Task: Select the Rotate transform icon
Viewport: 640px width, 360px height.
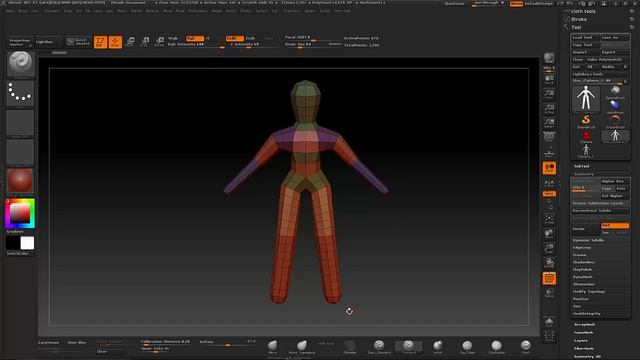Action: (x=159, y=42)
